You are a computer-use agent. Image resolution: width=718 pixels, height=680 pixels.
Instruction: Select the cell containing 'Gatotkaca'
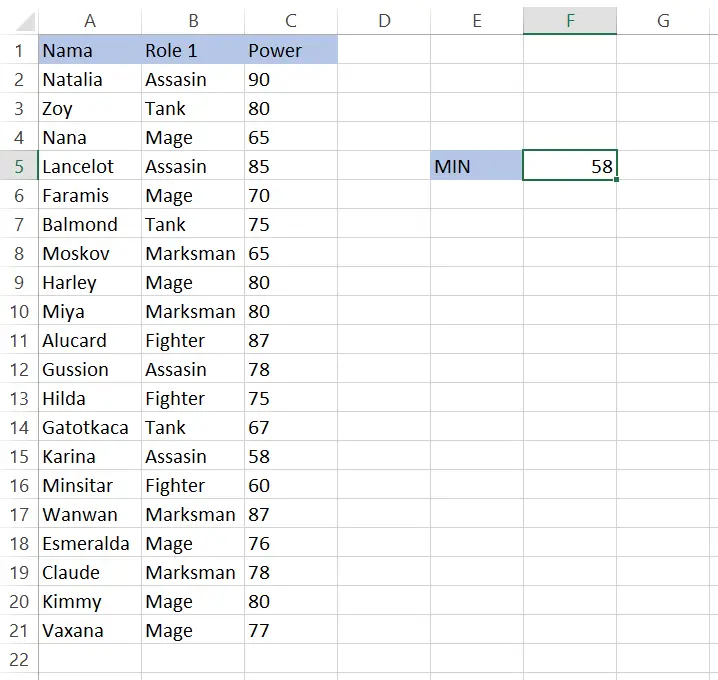coord(90,426)
